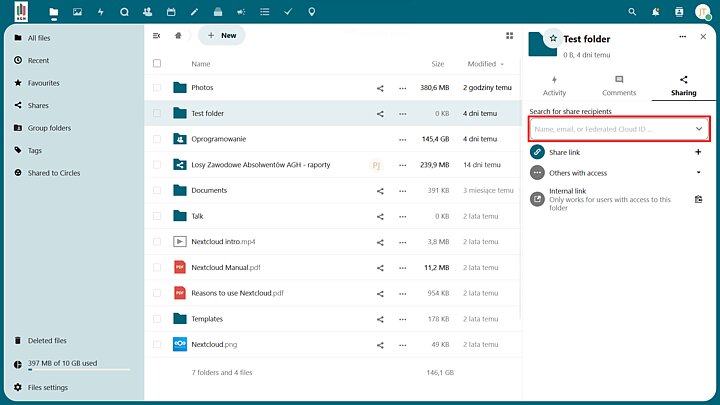Select the Nextcloud Manual.pdf checkbox

[157, 268]
